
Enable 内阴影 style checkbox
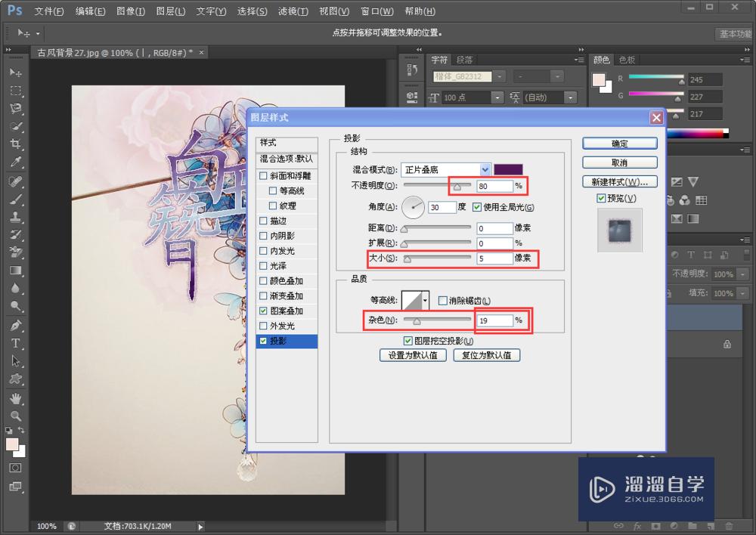click(263, 236)
